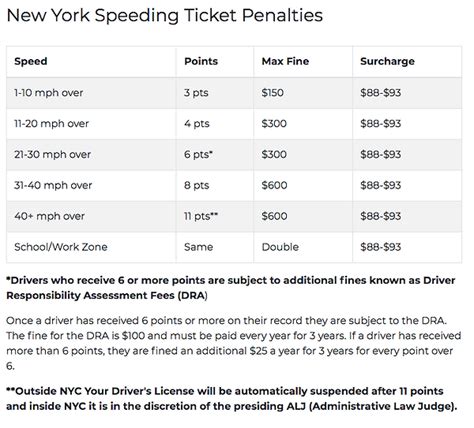
Task: Click the 'New York Speeding Ticket Penalties' heading
Action: (x=165, y=15)
